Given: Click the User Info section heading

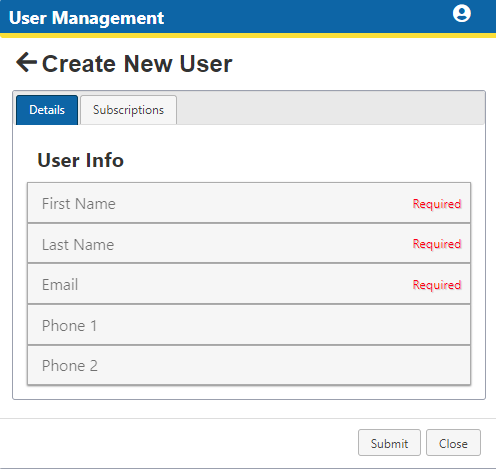Looking at the screenshot, I should (x=81, y=160).
